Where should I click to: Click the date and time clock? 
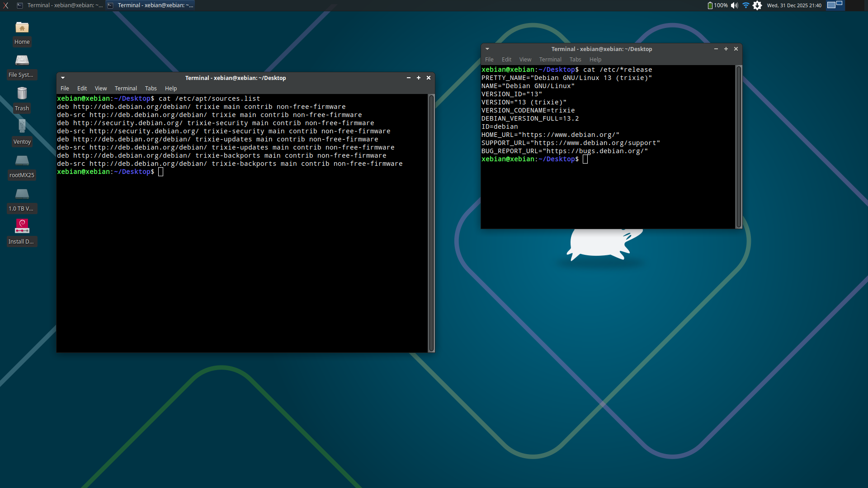pos(794,5)
